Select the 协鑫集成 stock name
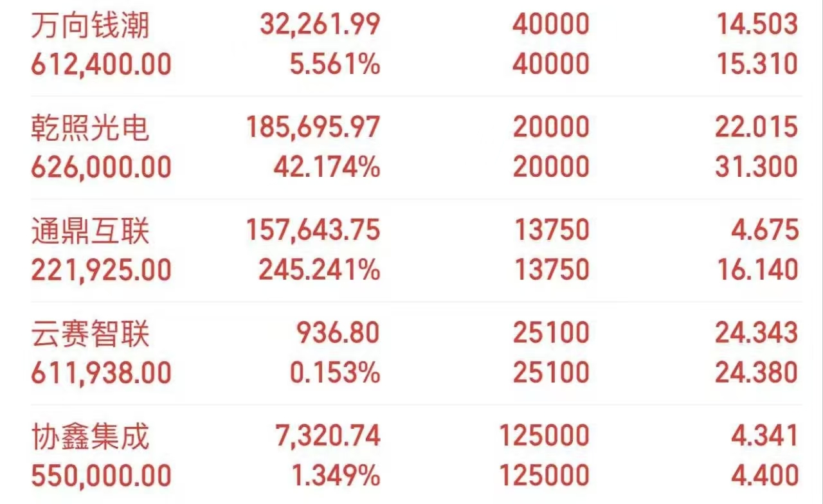 pyautogui.click(x=91, y=437)
